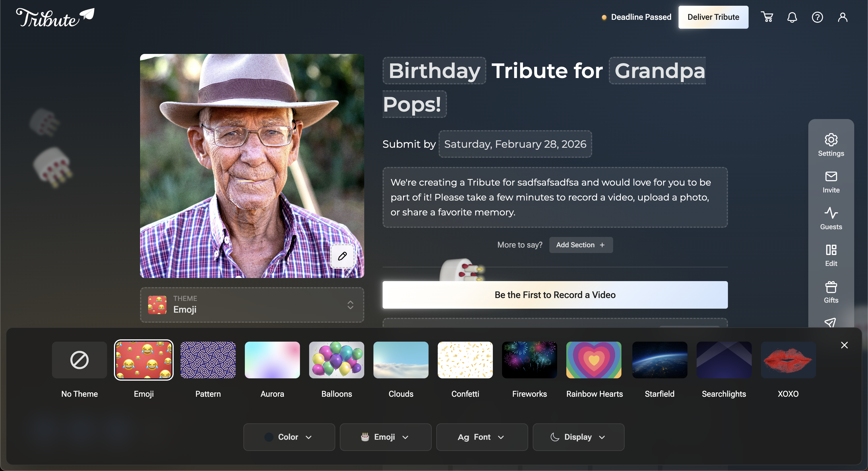Click Add Section

click(581, 245)
